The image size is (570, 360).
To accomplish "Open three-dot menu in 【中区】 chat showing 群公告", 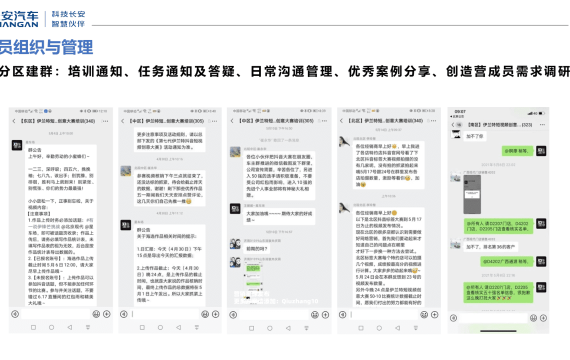I will pyautogui.click(x=214, y=121).
